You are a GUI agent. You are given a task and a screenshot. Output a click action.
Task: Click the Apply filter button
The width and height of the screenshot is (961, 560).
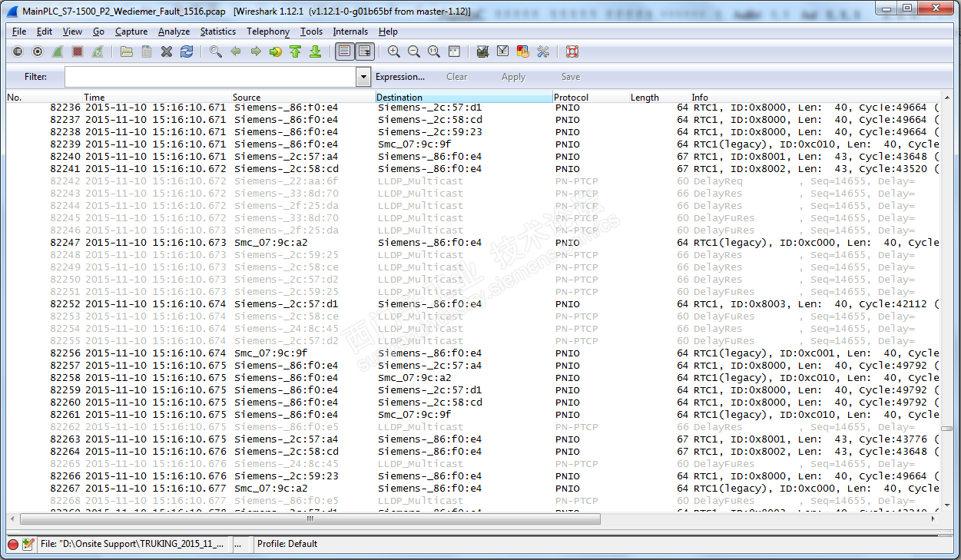513,77
